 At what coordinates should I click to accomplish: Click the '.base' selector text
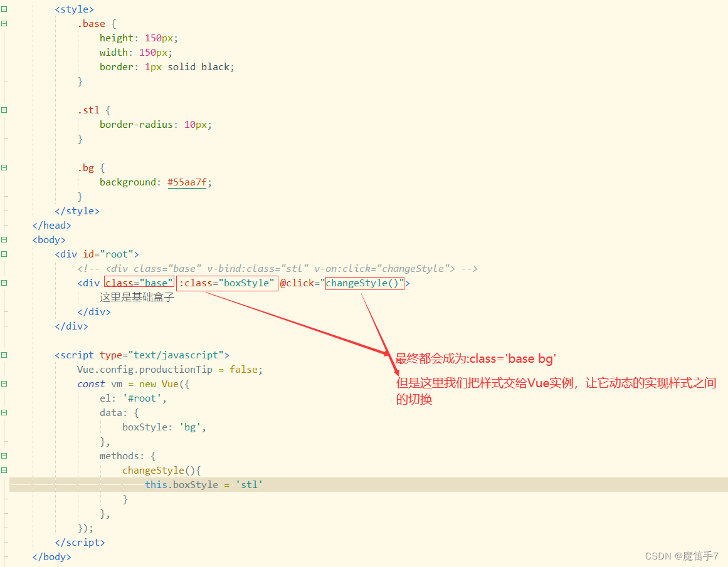point(92,24)
